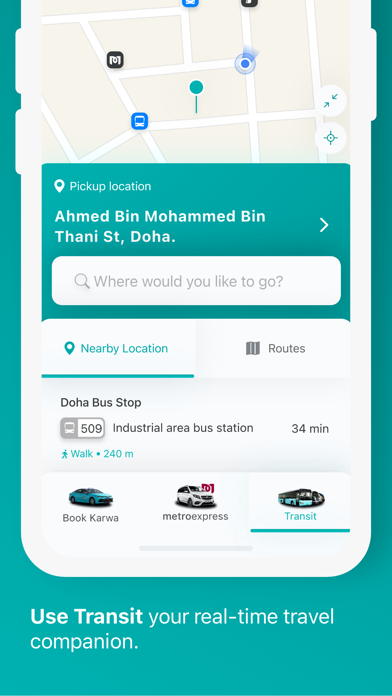
Task: Switch to Nearby Location tab
Action: 118,348
